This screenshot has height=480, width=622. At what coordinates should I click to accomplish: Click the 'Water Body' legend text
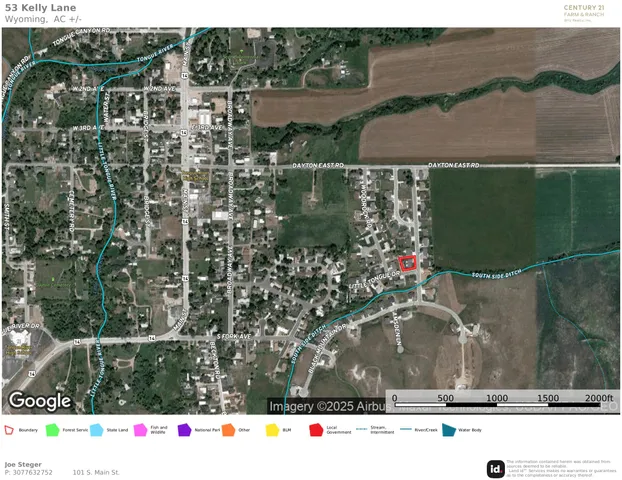470,430
